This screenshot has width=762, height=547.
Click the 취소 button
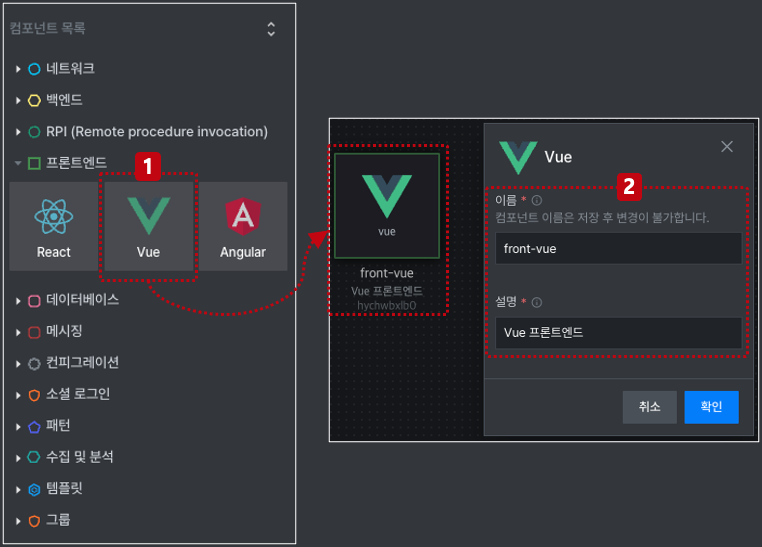pyautogui.click(x=650, y=407)
